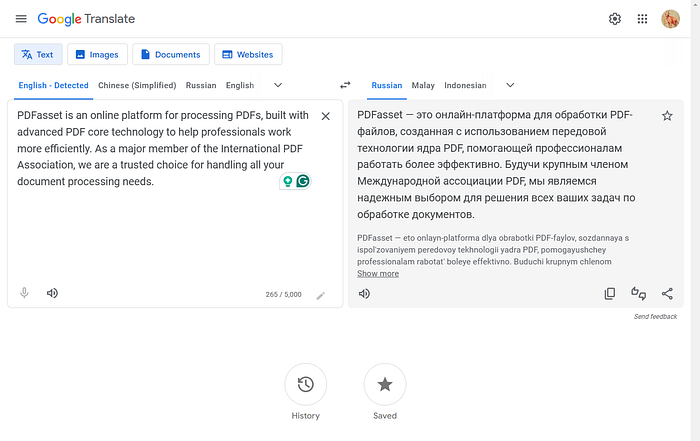
Task: Open the Google apps grid
Action: point(642,19)
